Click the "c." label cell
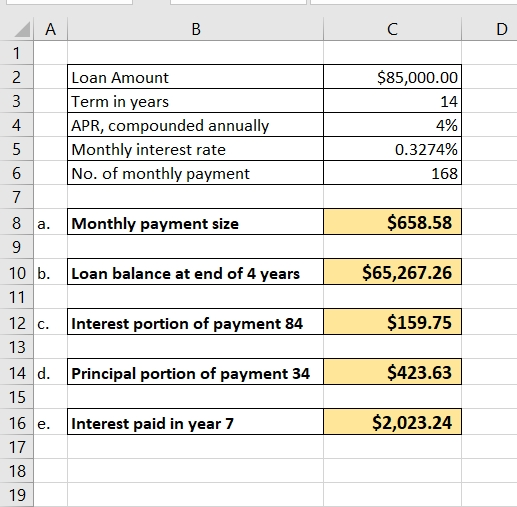The width and height of the screenshot is (517, 507). (50, 322)
